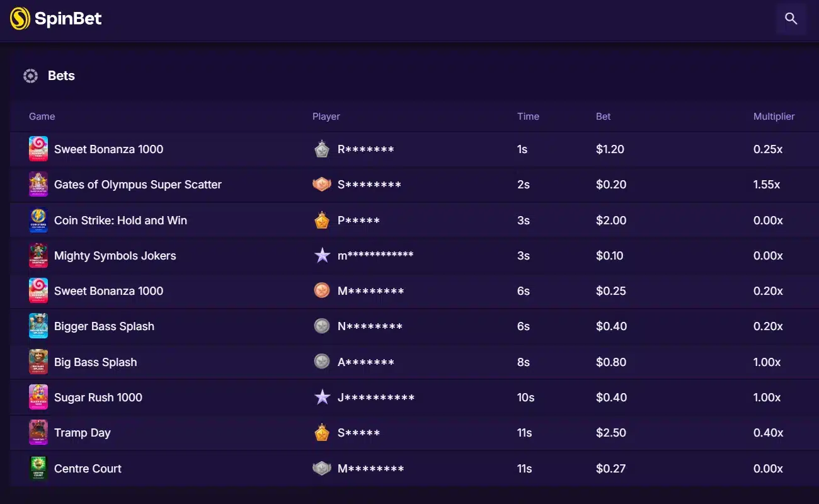
Task: Click the SpinBet logo
Action: coord(56,19)
